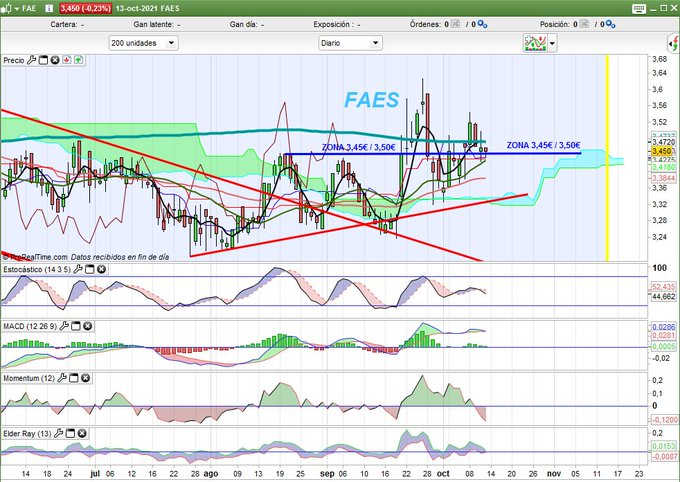Maximize the Momentum indicator panel

[74, 378]
